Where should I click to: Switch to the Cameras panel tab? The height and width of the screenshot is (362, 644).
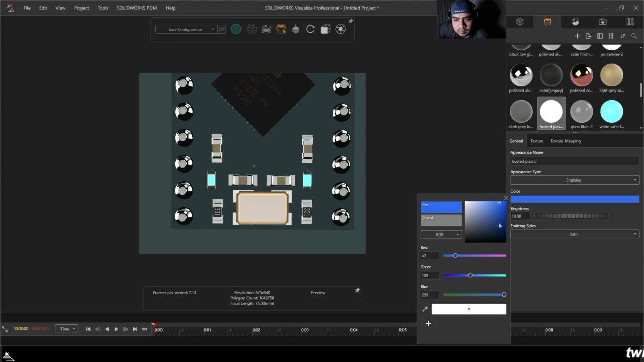click(x=602, y=22)
